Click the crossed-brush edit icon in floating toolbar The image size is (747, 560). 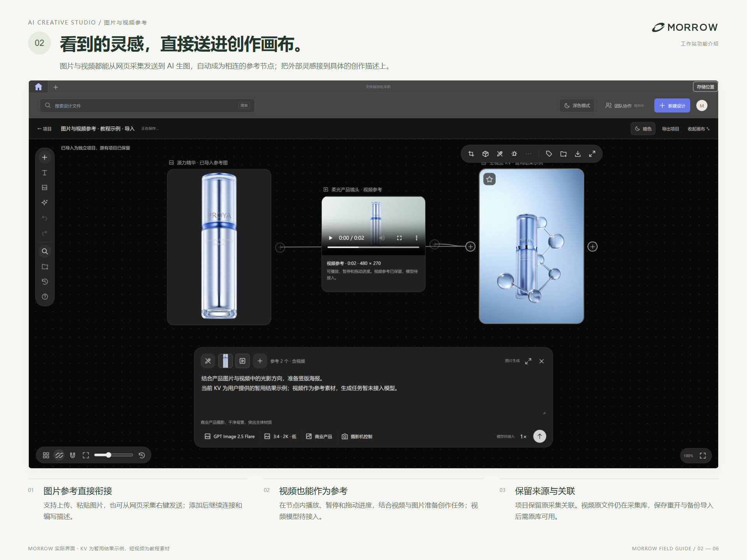[x=500, y=154]
